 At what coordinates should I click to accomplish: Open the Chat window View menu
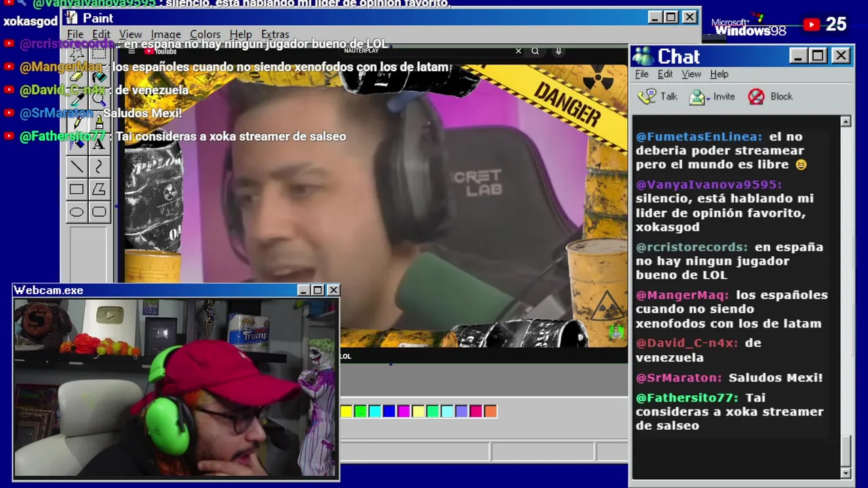click(691, 74)
